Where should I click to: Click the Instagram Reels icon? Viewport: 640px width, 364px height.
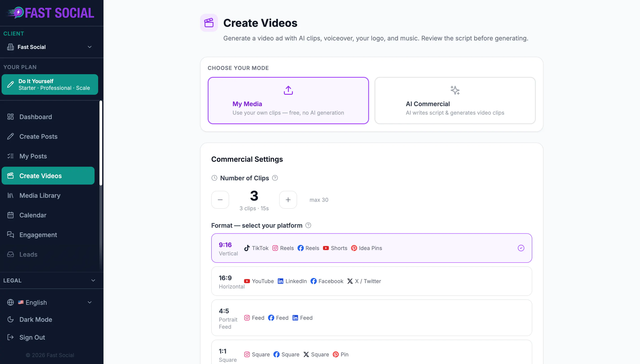(x=275, y=248)
